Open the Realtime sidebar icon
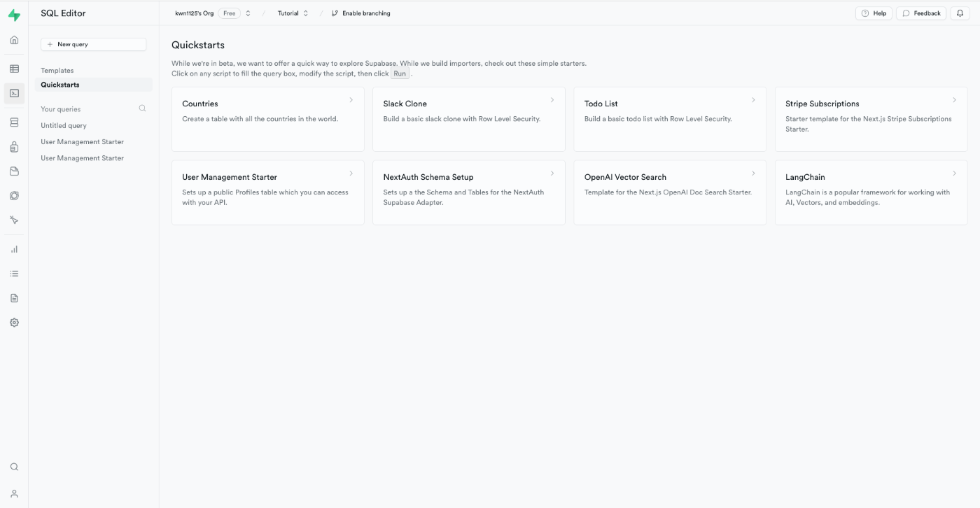This screenshot has width=980, height=508. click(x=14, y=220)
